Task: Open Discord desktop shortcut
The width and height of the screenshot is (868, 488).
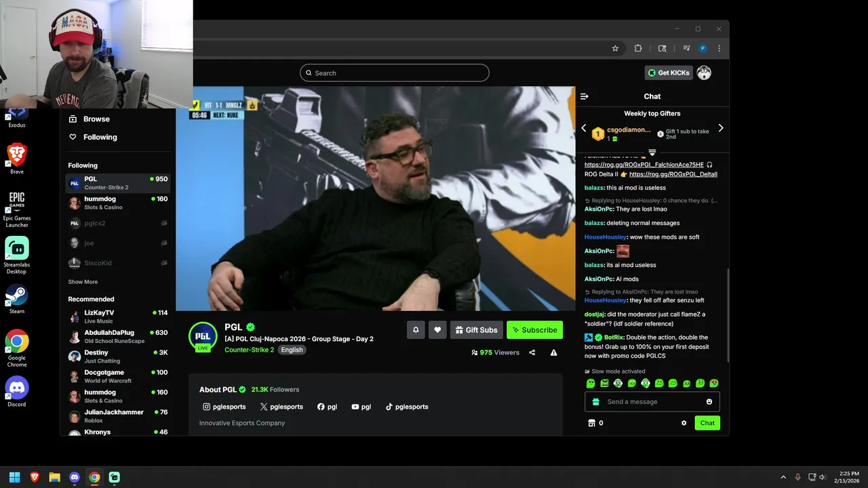Action: click(x=17, y=392)
